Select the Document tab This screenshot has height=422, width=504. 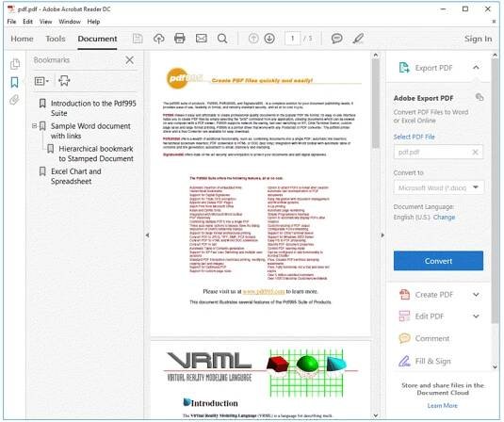click(97, 39)
